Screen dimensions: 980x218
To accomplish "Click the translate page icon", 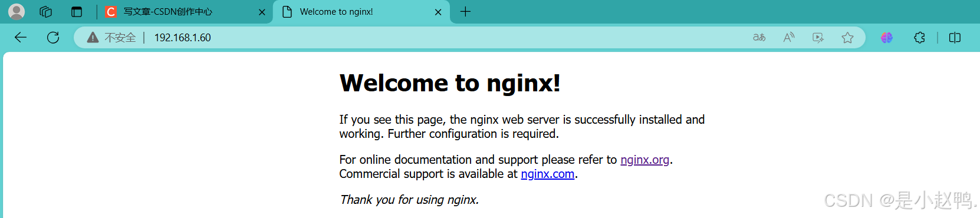I will (x=759, y=38).
